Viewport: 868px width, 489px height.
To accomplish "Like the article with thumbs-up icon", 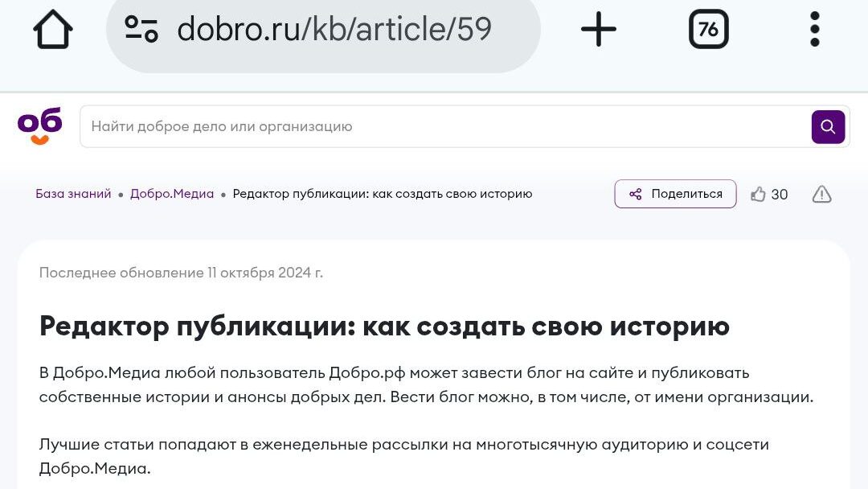I will click(x=758, y=195).
